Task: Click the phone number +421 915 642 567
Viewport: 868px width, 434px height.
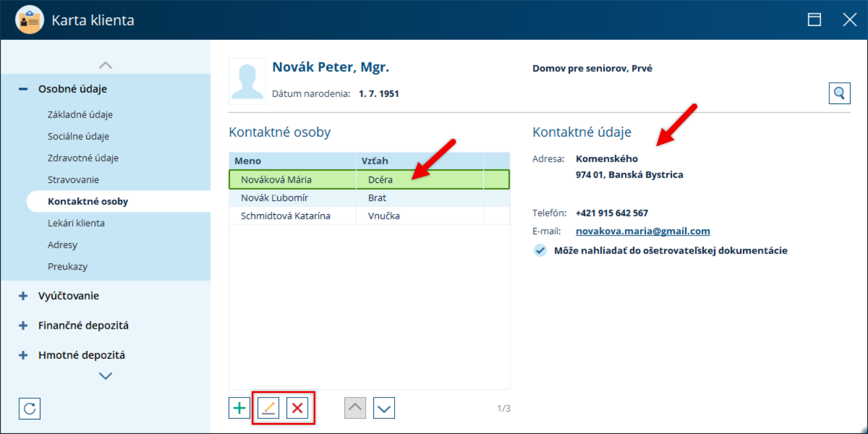Action: click(612, 213)
